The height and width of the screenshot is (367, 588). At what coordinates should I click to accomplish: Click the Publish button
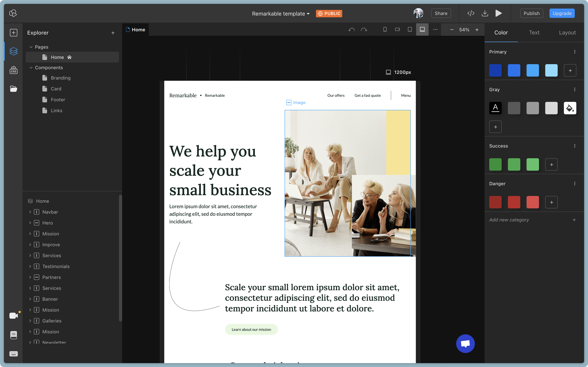(531, 13)
